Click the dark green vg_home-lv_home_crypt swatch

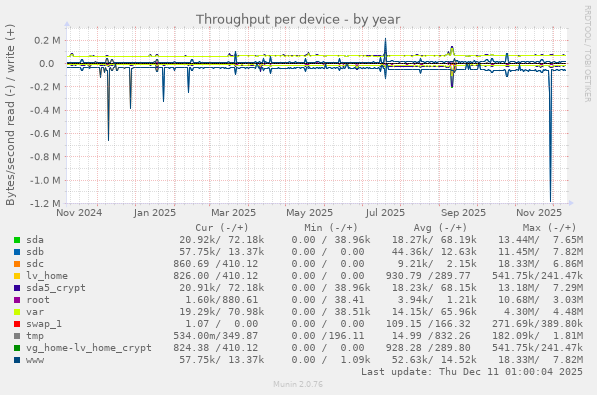pos(17,348)
